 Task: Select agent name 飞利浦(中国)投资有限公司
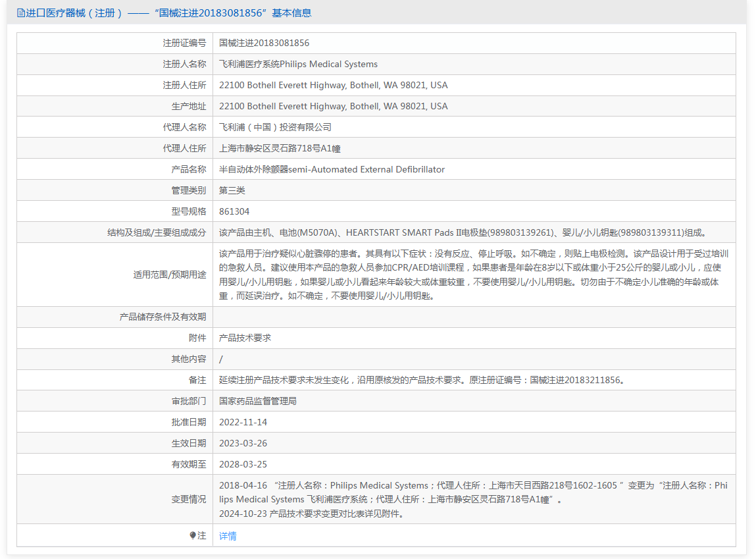(275, 127)
